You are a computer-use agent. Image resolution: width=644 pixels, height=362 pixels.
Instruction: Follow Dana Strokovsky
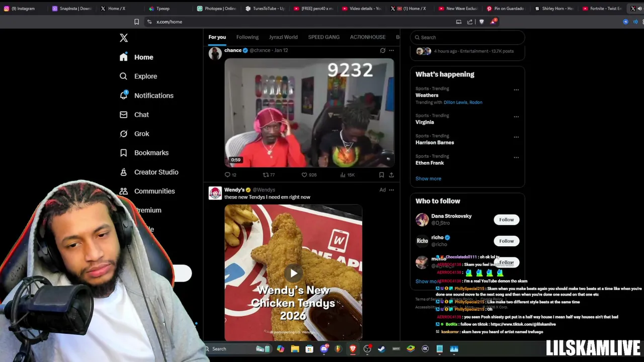point(507,220)
